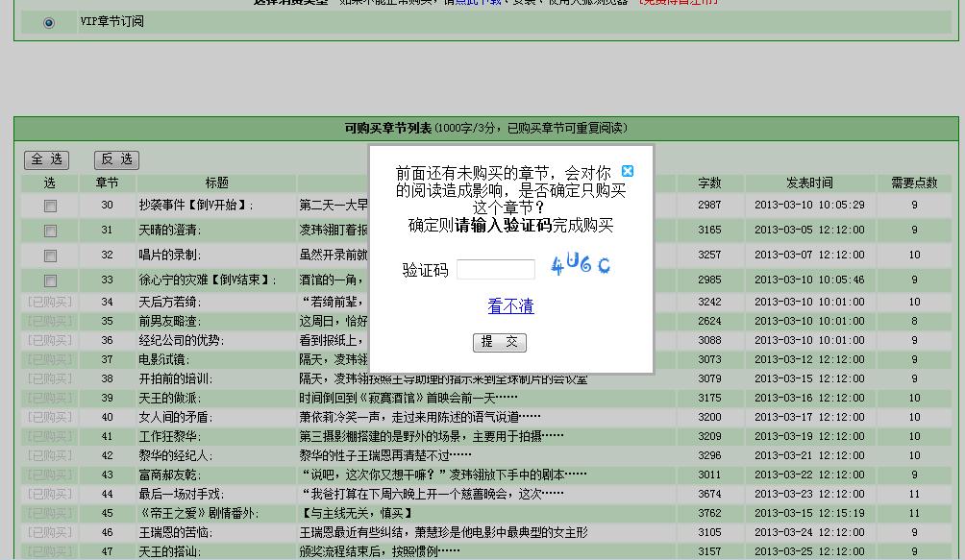Open chapter 《帝王之爱》剧情番外
The height and width of the screenshot is (560, 965).
coord(198,513)
